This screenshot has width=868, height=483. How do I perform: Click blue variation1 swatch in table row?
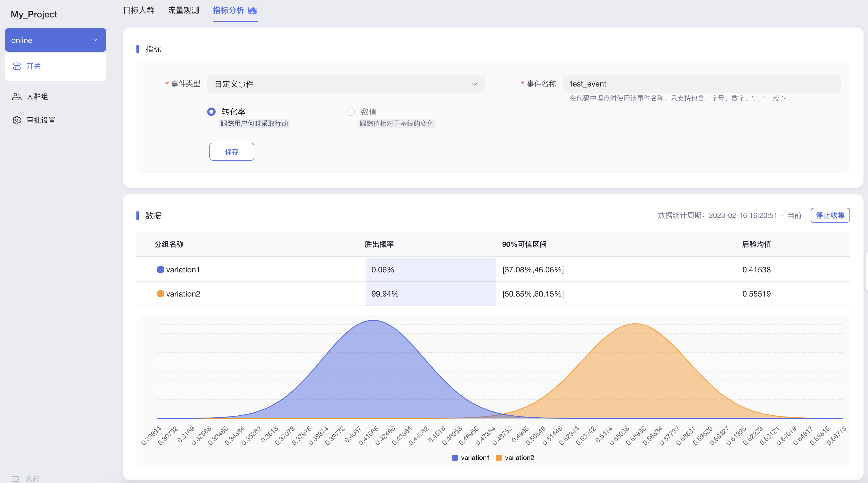click(x=160, y=270)
